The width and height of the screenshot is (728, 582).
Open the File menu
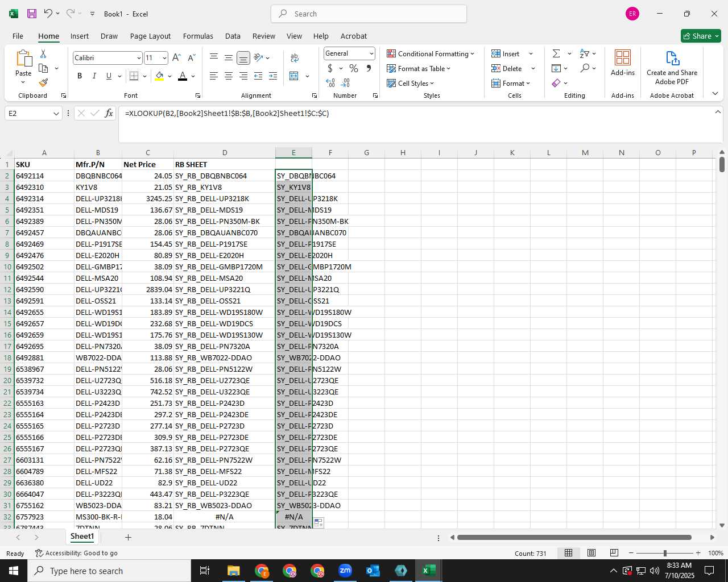point(18,36)
